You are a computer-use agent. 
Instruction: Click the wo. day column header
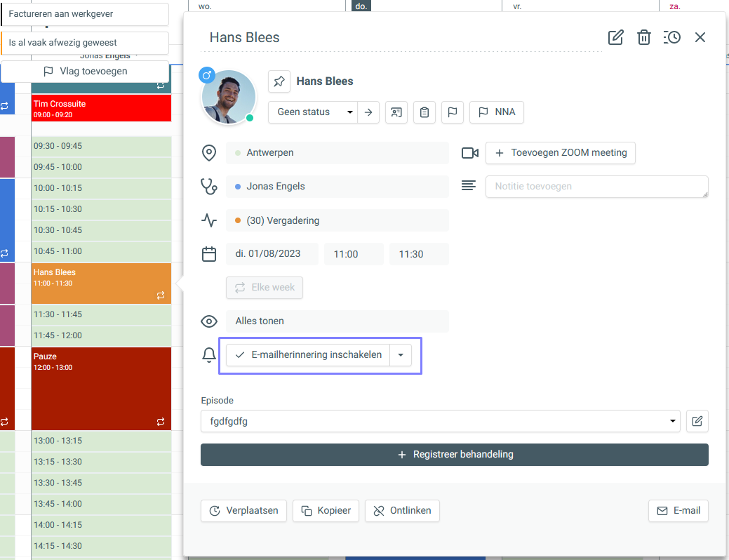(x=205, y=6)
